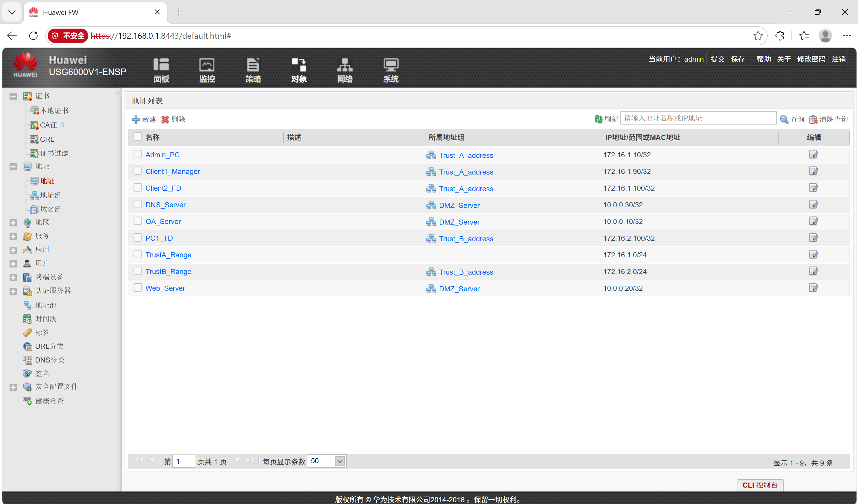Image resolution: width=858 pixels, height=504 pixels.
Task: Open the 系统 system tab
Action: click(391, 70)
